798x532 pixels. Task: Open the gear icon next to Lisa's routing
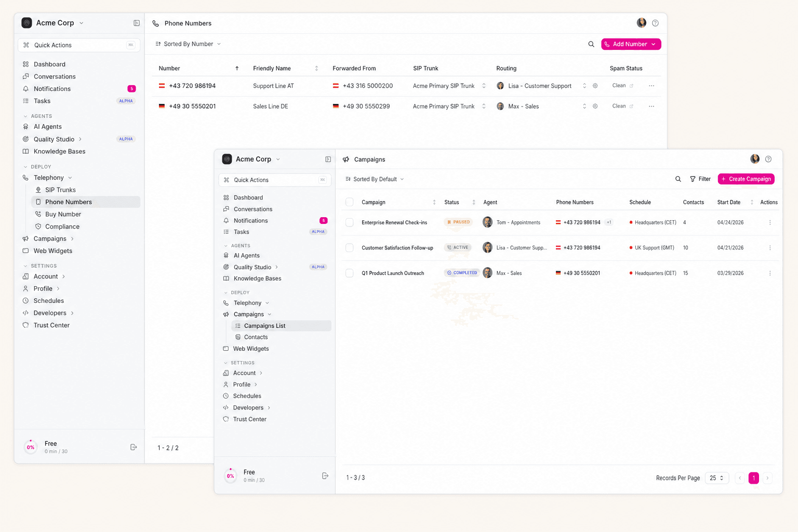pyautogui.click(x=595, y=85)
